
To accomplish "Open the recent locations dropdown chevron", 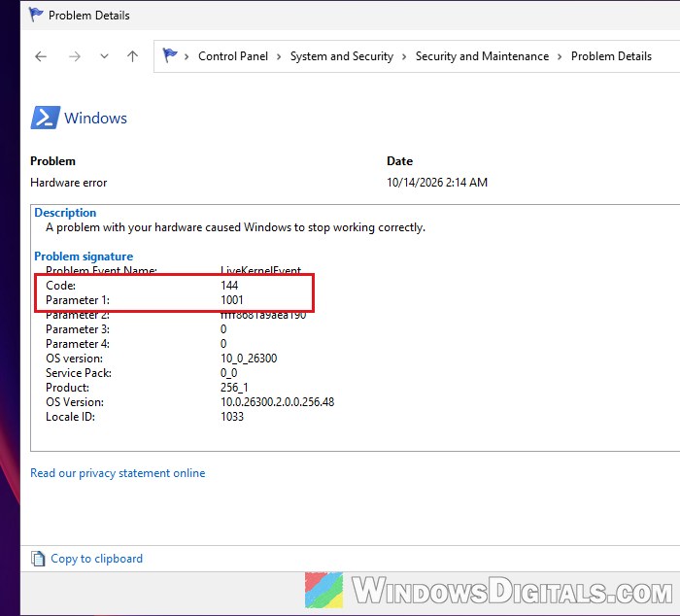I will pyautogui.click(x=104, y=56).
